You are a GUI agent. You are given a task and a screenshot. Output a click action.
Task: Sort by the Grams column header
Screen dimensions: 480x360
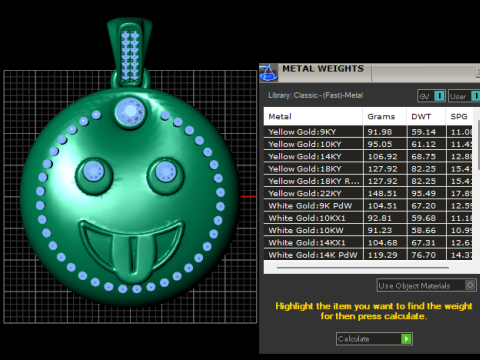pos(385,116)
